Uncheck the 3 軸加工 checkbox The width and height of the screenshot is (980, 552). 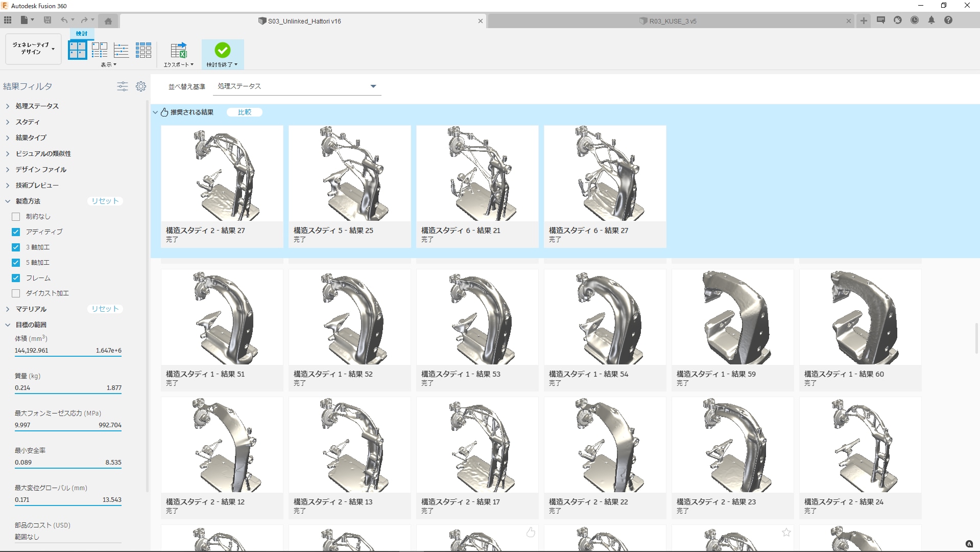16,247
